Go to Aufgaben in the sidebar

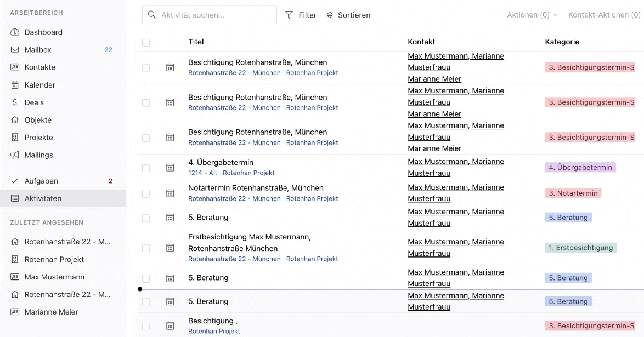[x=41, y=181]
